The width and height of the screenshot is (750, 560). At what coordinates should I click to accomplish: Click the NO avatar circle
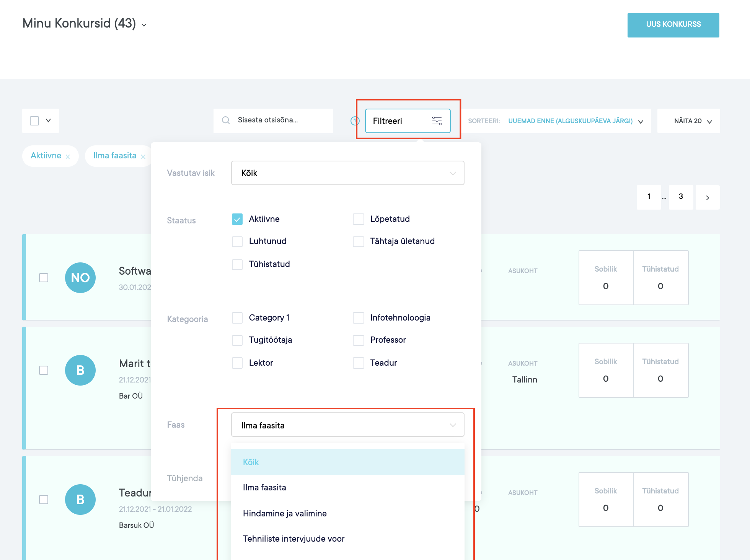point(80,278)
